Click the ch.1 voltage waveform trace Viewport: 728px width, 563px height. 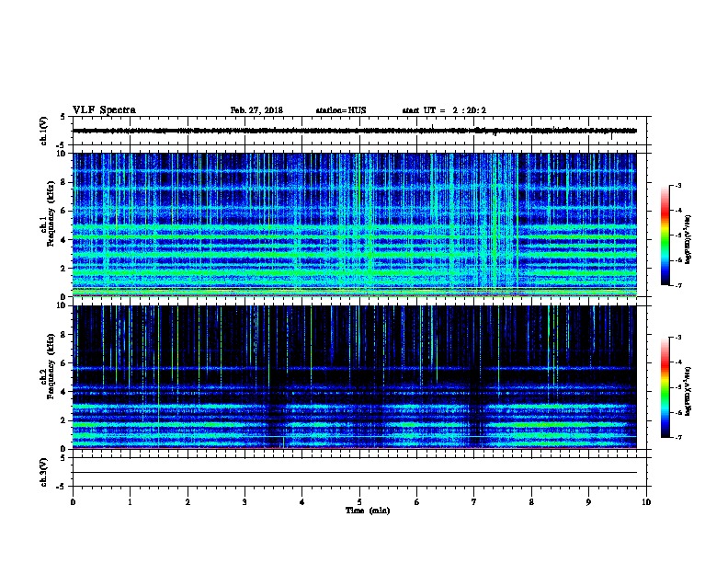tap(355, 131)
